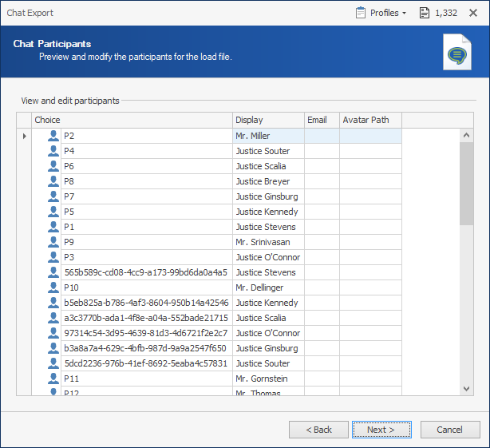Viewport: 490px width, 448px height.
Task: Click the person icon next to P4
Action: (53, 151)
